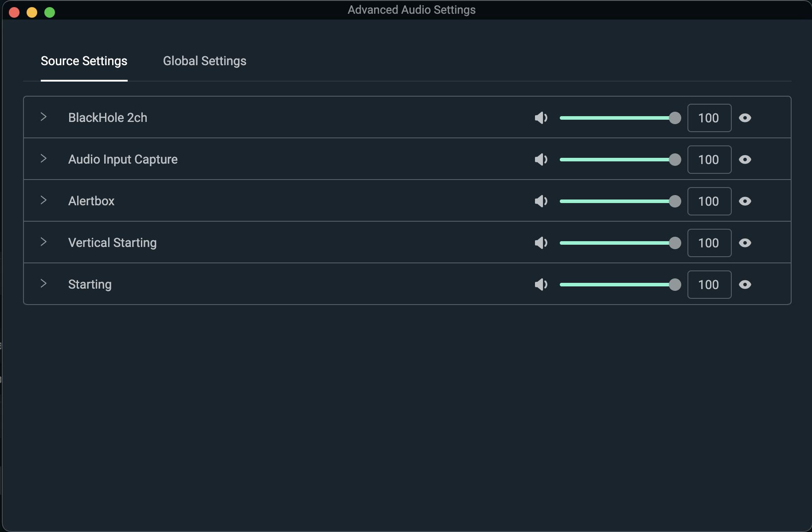Switch to the Global Settings tab

click(x=204, y=61)
